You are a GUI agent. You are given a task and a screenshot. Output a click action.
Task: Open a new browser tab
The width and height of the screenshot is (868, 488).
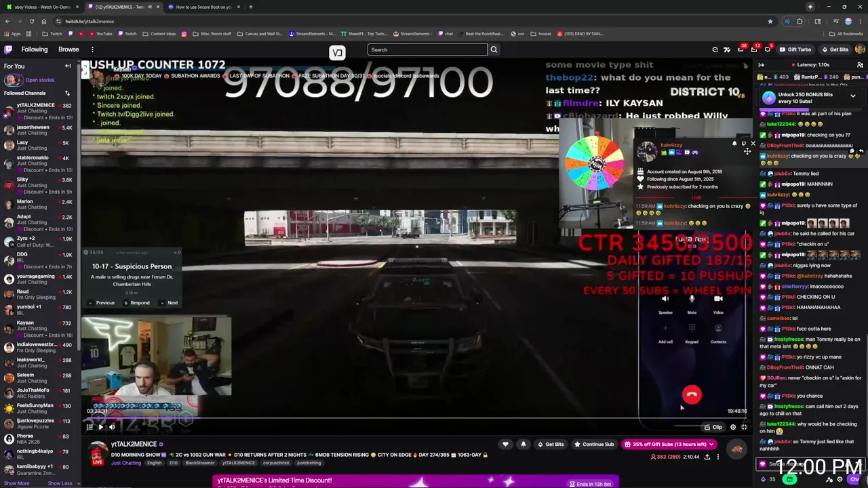point(250,7)
